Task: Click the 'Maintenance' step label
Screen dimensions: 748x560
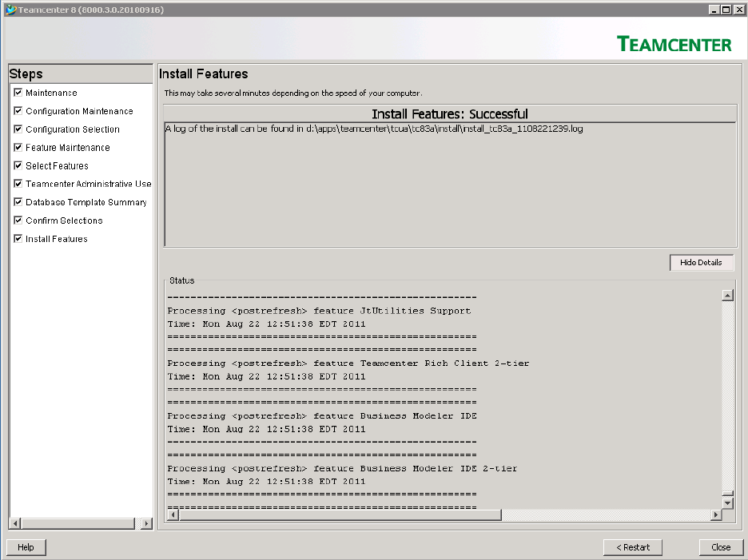Action: tap(51, 93)
